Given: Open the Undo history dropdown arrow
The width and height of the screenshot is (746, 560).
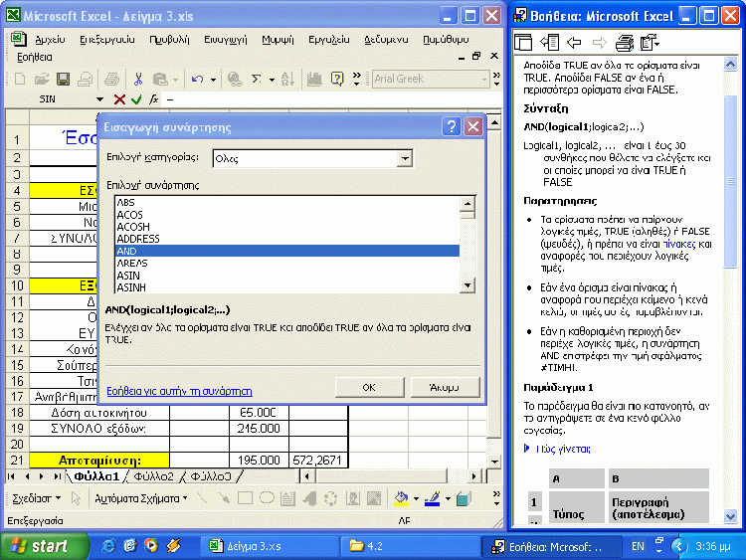Looking at the screenshot, I should coord(213,80).
